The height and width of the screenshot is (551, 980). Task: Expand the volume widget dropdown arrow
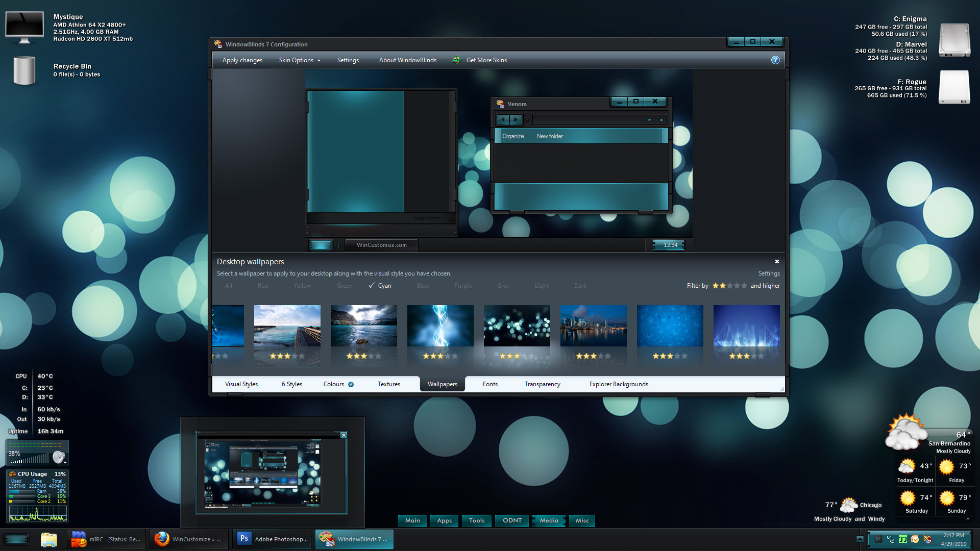click(x=65, y=463)
